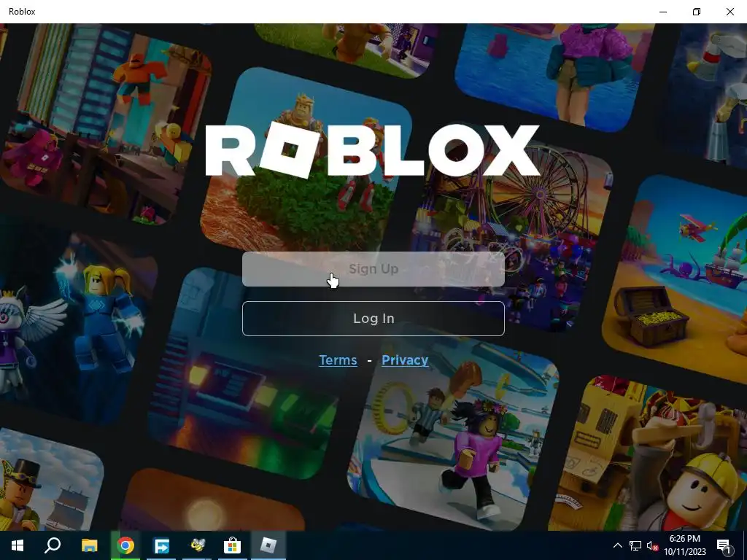Open the Terms link
747x560 pixels.
pyautogui.click(x=338, y=360)
